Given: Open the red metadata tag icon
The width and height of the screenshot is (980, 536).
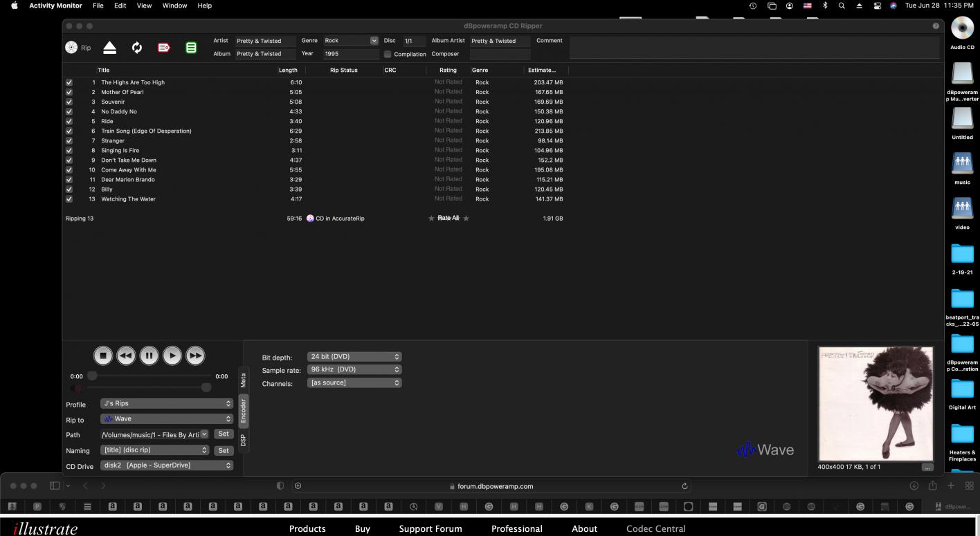Looking at the screenshot, I should click(164, 48).
